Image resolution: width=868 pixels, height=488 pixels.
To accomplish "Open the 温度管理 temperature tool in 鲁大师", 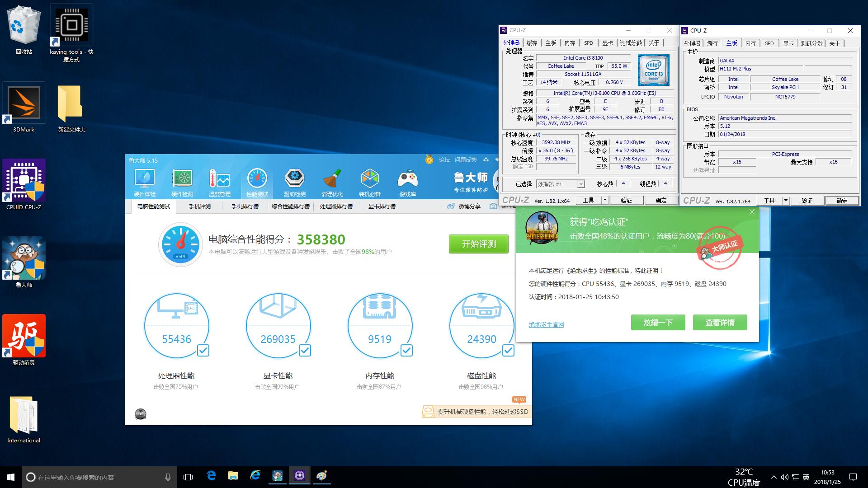I will [x=219, y=181].
